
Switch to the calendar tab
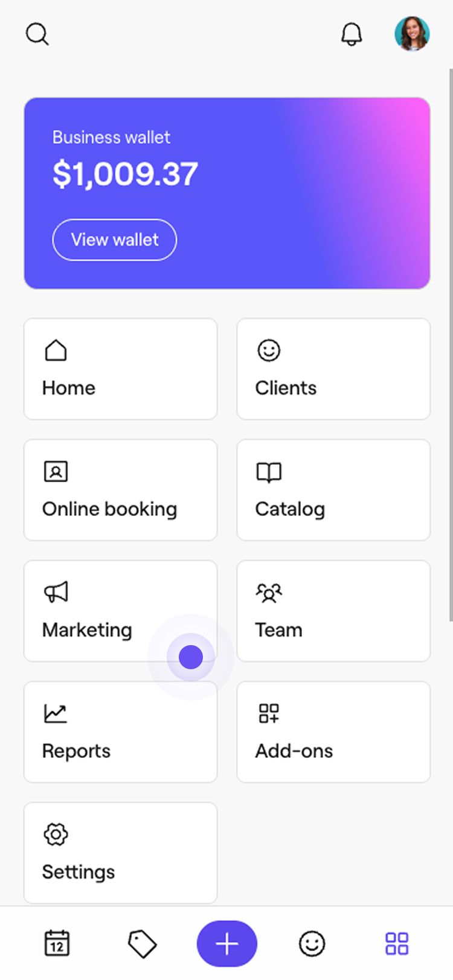tap(57, 943)
